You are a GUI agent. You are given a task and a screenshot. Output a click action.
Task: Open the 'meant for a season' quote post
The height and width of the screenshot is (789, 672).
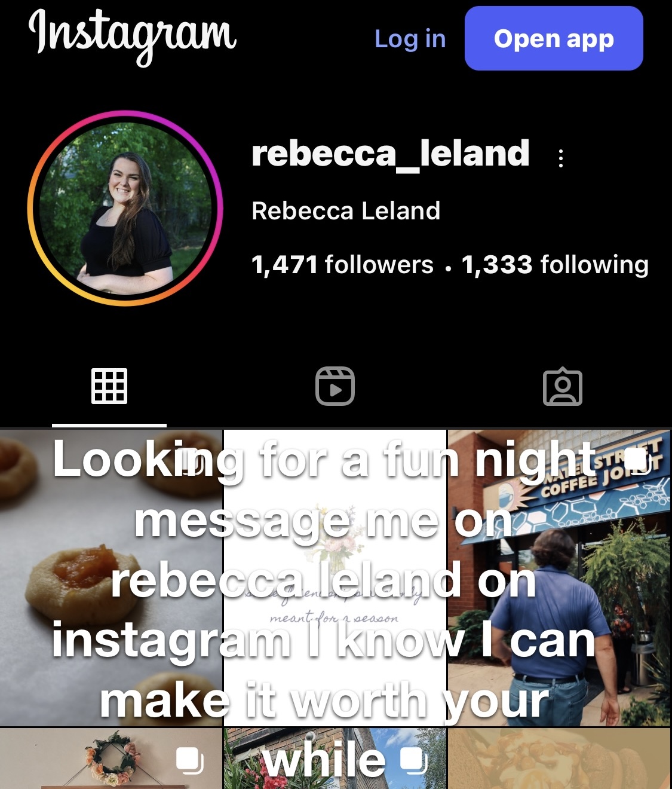335,577
